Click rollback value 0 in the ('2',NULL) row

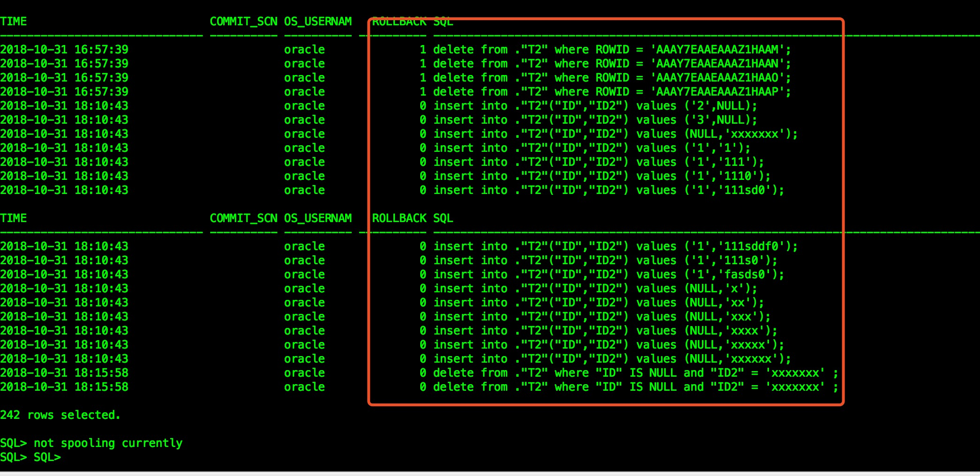[x=423, y=106]
